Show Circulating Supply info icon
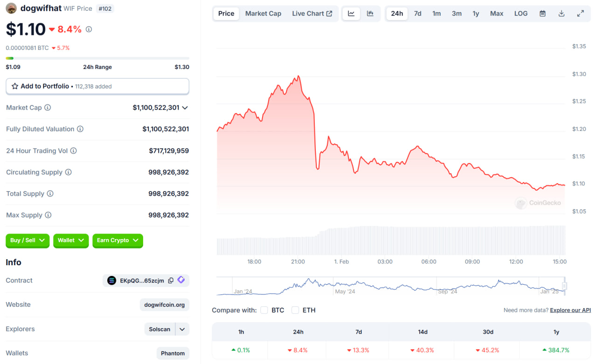597x364 pixels. pos(68,172)
